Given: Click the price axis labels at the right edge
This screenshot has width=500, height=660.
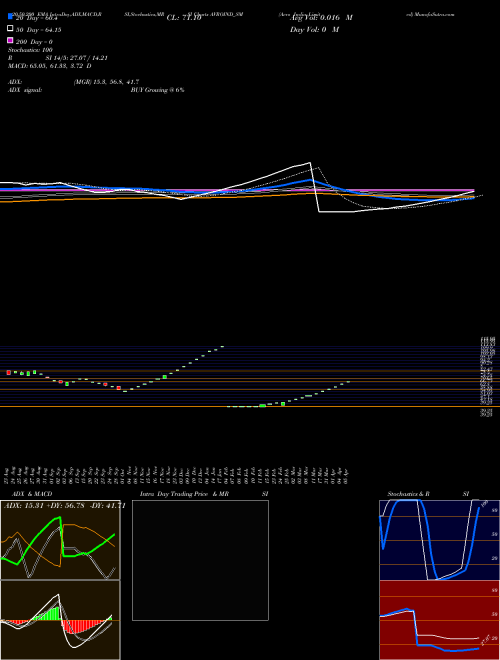Looking at the screenshot, I should (x=487, y=376).
